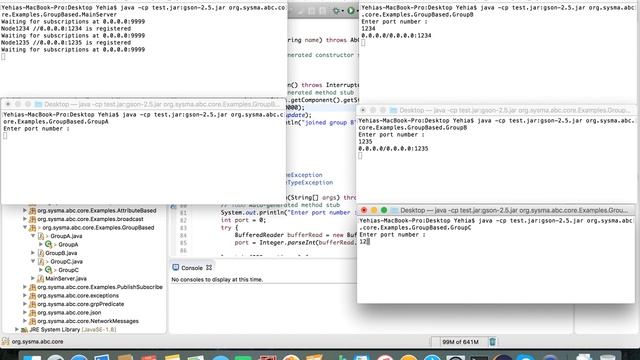Select the Console tab
The width and height of the screenshot is (640, 360).
[192, 268]
